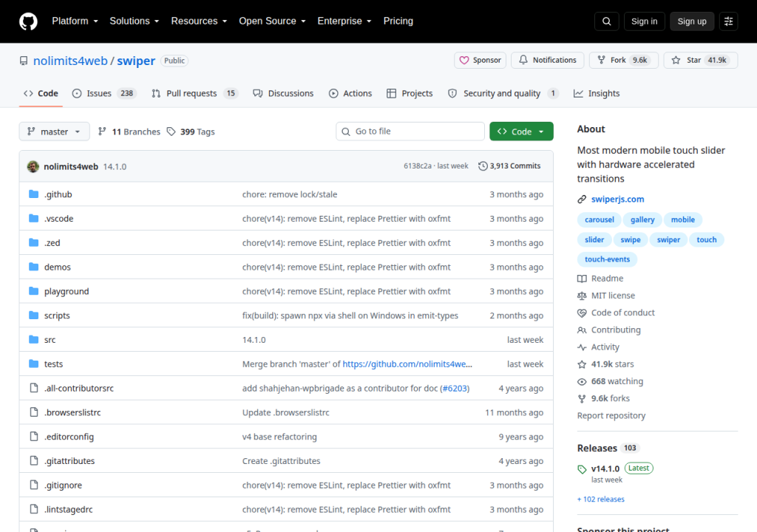Viewport: 757px width, 532px height.
Task: Open the playground folder
Action: pyautogui.click(x=67, y=292)
